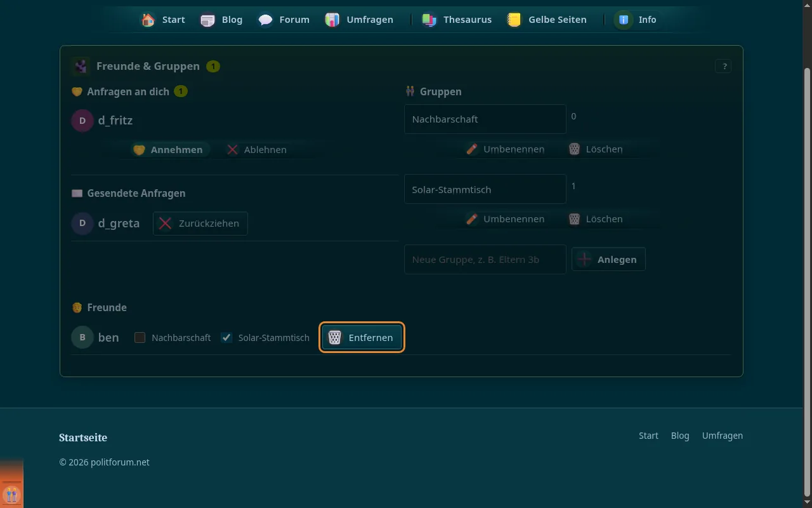
Task: Create the new group with Anlegen
Action: [x=608, y=259]
